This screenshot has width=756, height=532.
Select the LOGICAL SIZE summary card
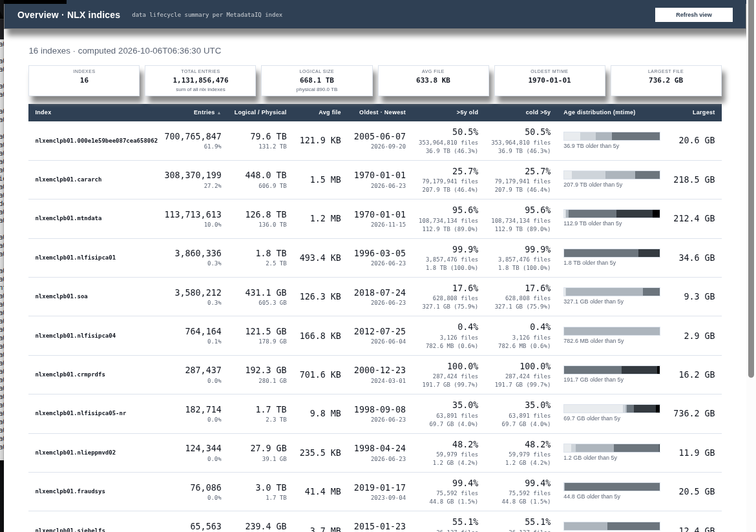pos(317,81)
